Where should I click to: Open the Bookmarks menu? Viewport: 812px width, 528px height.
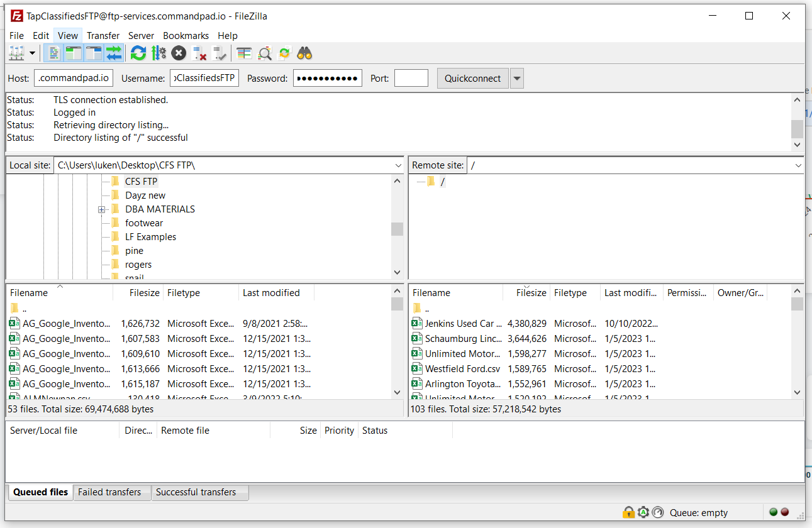(x=186, y=36)
